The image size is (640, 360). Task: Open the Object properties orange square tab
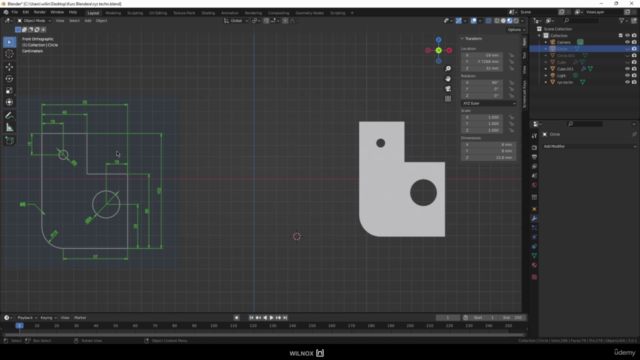534,209
